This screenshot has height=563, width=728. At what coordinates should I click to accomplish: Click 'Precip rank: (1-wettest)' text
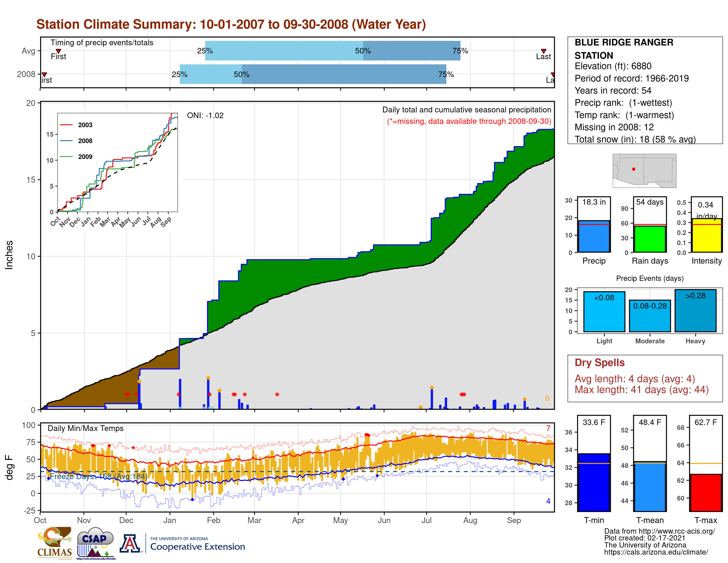[623, 103]
